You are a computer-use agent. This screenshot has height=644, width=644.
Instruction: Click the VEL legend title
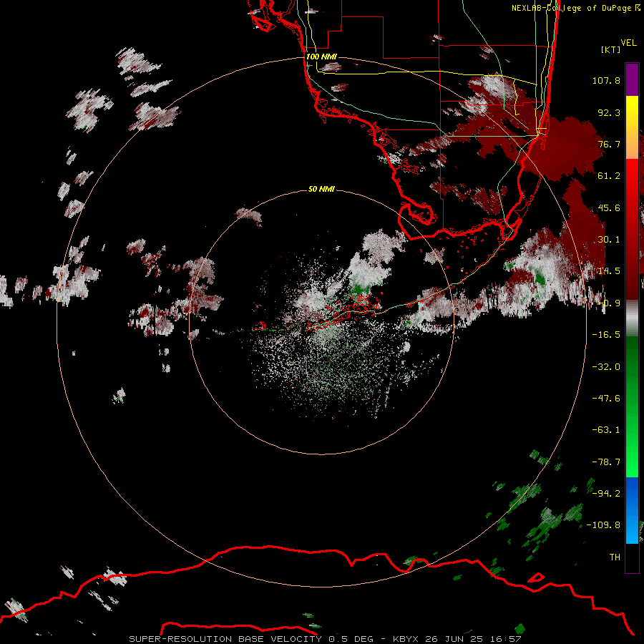click(628, 43)
